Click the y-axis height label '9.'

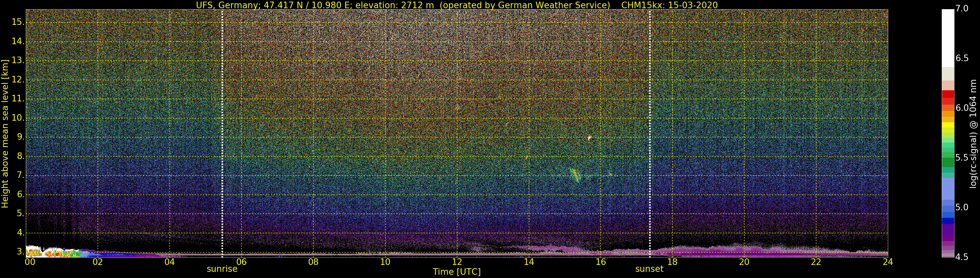tap(21, 137)
